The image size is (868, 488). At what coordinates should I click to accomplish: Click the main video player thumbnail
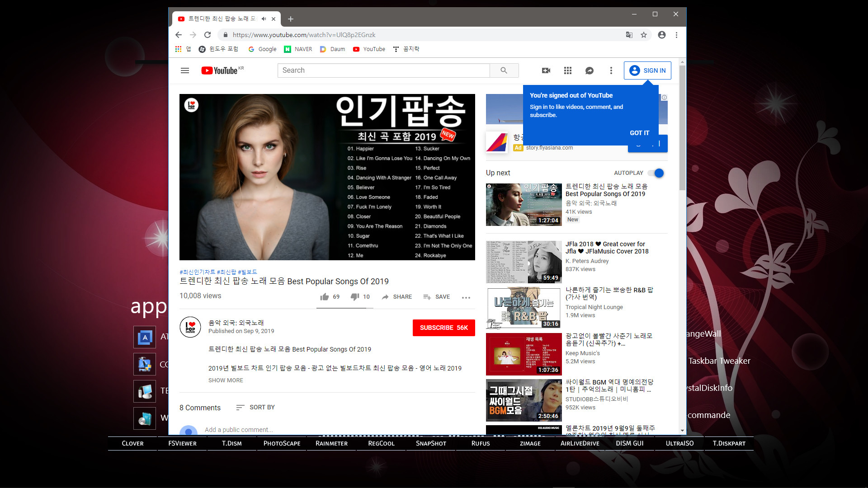click(327, 177)
